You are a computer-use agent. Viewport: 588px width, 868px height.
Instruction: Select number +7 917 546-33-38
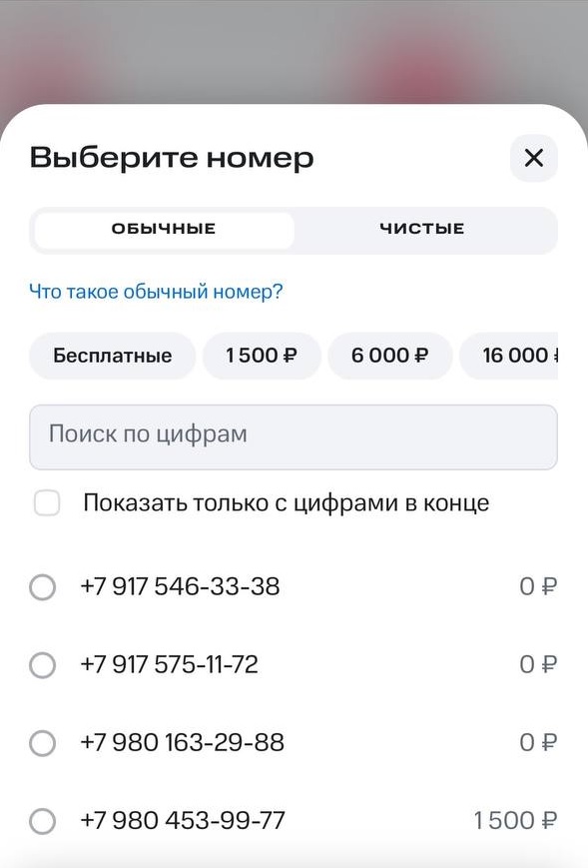click(x=182, y=587)
